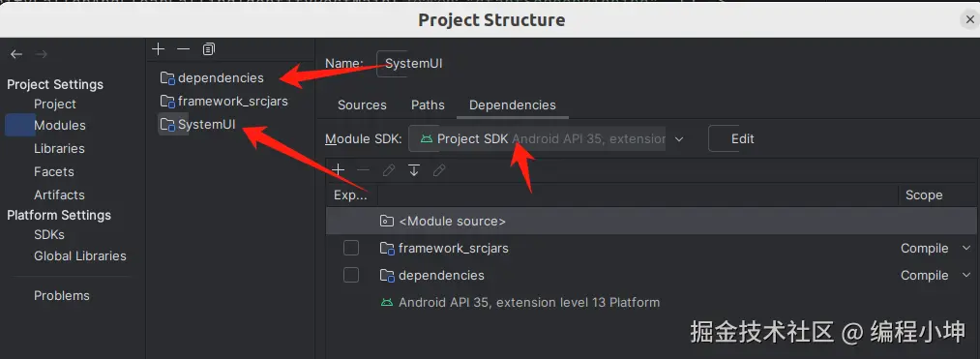Click the Exp... column header
Image resolution: width=980 pixels, height=359 pixels.
[351, 195]
